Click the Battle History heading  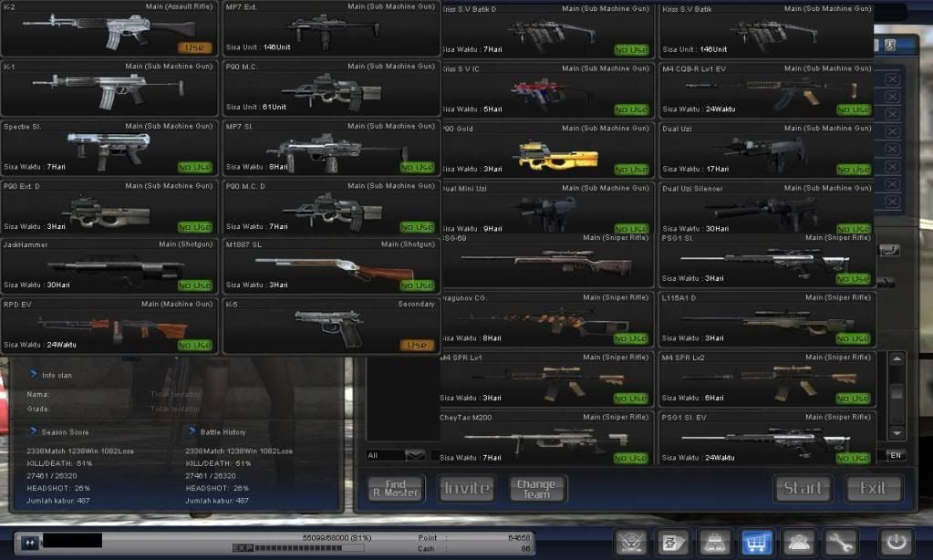(223, 432)
